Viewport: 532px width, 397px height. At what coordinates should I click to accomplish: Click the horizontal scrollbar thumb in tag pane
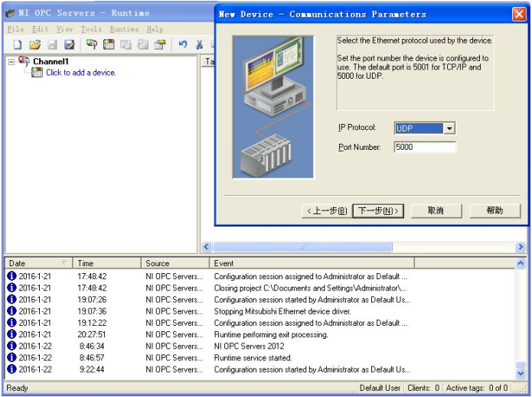pyautogui.click(x=302, y=246)
